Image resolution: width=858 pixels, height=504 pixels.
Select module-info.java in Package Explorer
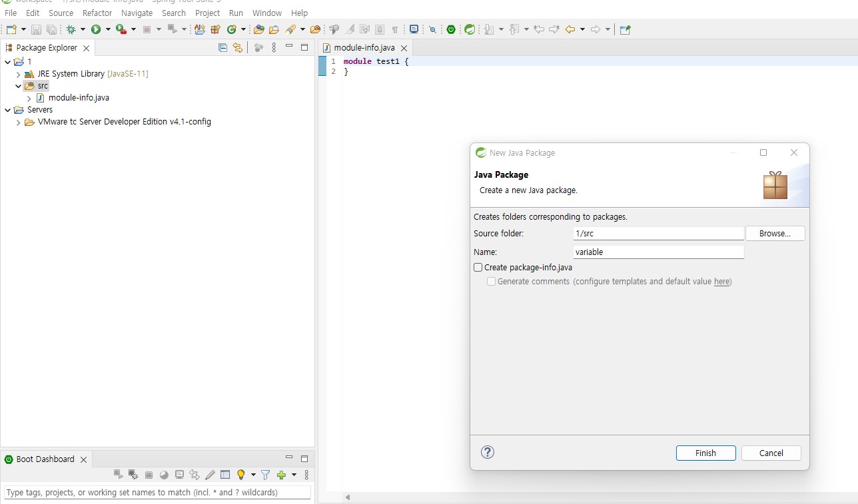click(x=79, y=98)
